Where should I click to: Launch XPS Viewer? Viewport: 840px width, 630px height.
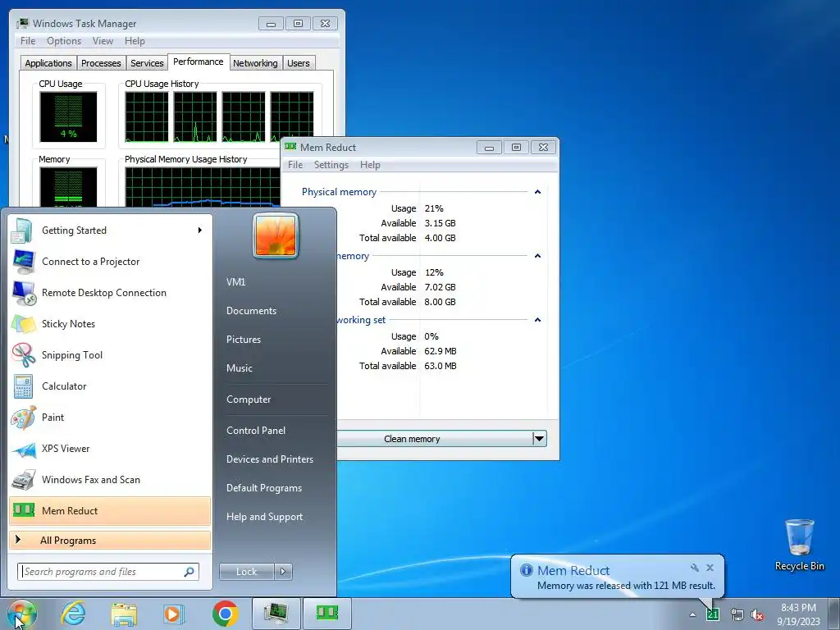(x=110, y=449)
